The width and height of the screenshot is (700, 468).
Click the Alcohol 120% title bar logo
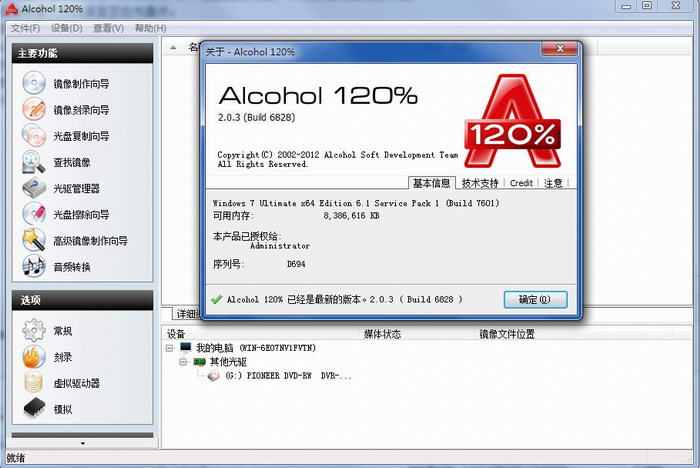(x=12, y=8)
